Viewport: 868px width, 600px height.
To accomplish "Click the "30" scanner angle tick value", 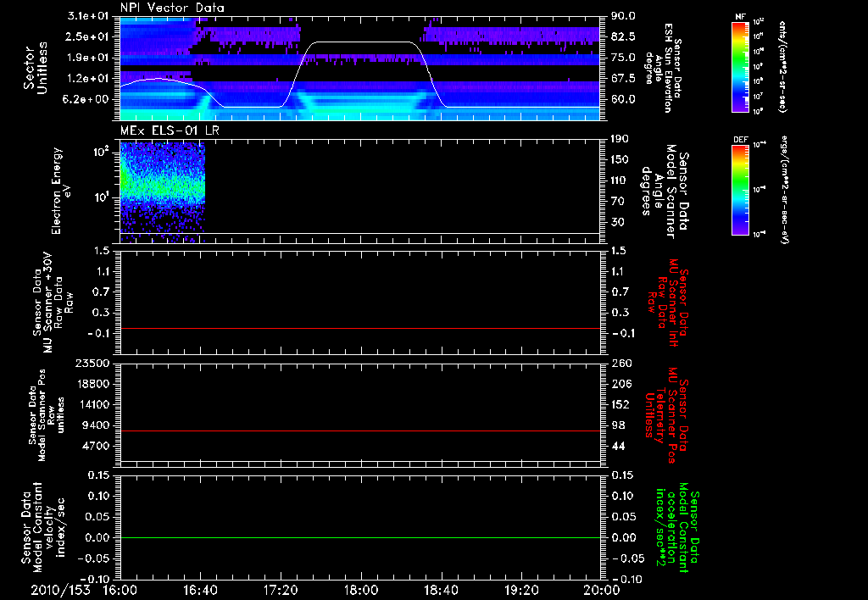I will coord(618,223).
